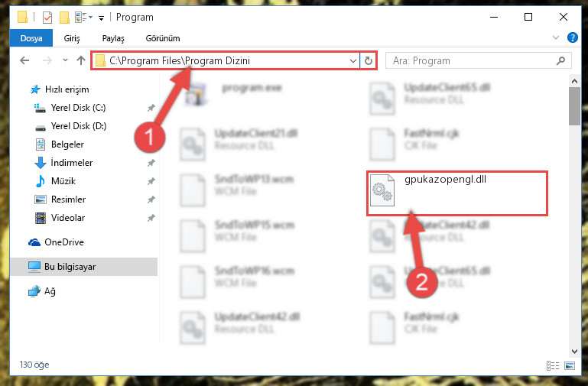Go back with the left arrow button
588x386 pixels.
pyautogui.click(x=24, y=60)
